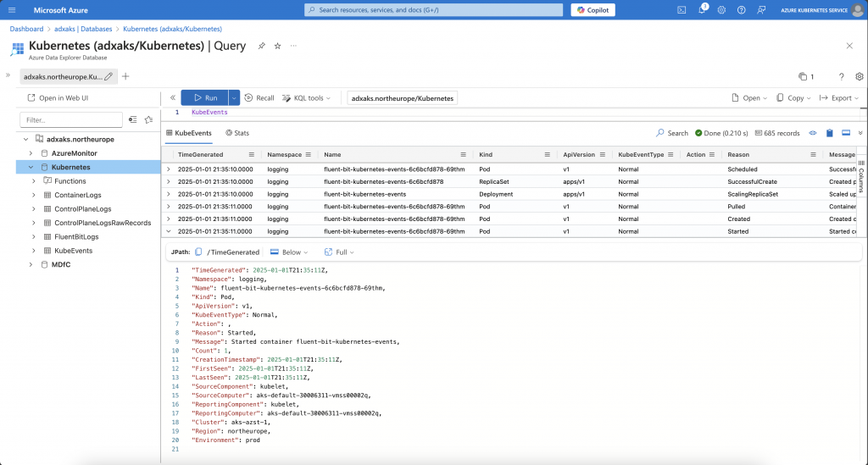Viewport: 868px width, 465px height.
Task: Expand the Scheduled event row
Action: pyautogui.click(x=169, y=169)
